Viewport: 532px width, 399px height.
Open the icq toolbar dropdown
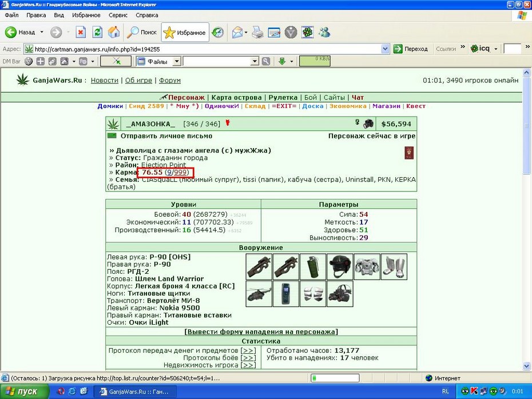496,49
